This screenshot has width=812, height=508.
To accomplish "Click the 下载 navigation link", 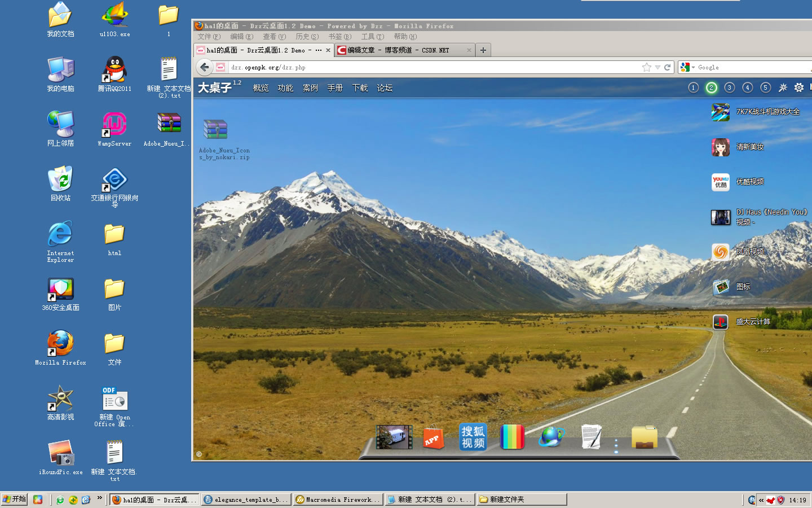I will 360,88.
